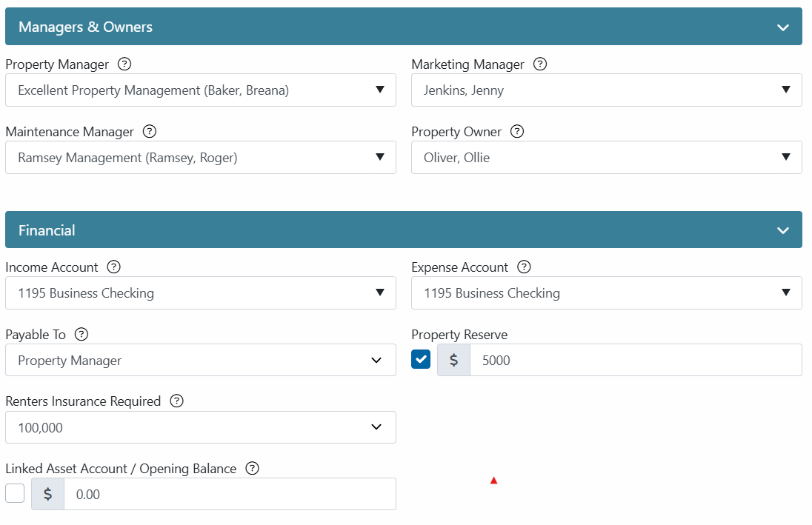
Task: Open the Marketing Manager dropdown
Action: point(607,90)
